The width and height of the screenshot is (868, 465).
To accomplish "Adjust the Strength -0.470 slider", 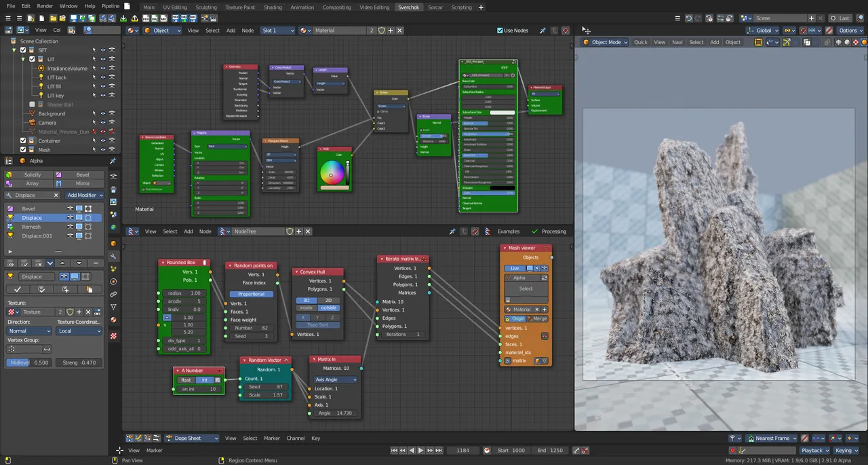I will point(79,362).
